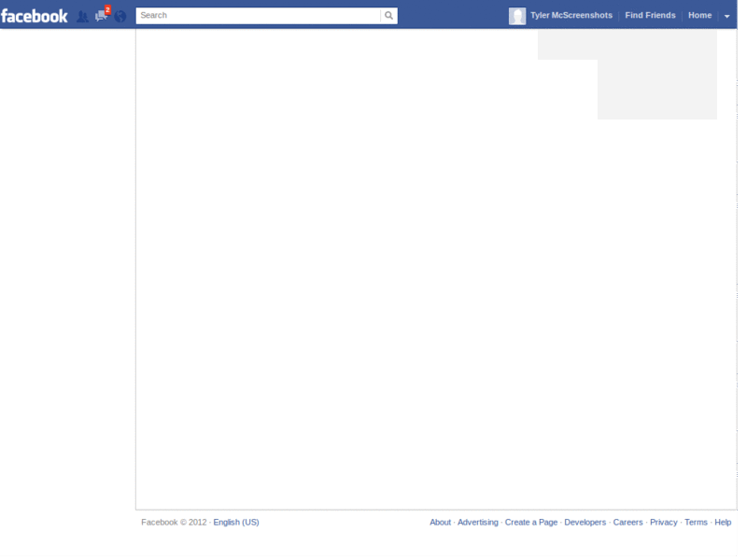The height and width of the screenshot is (560, 747).
Task: Click the red notification badge on messages
Action: tap(106, 7)
